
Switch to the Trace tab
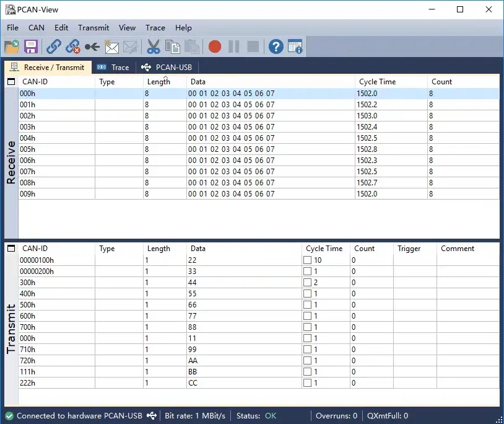click(114, 68)
